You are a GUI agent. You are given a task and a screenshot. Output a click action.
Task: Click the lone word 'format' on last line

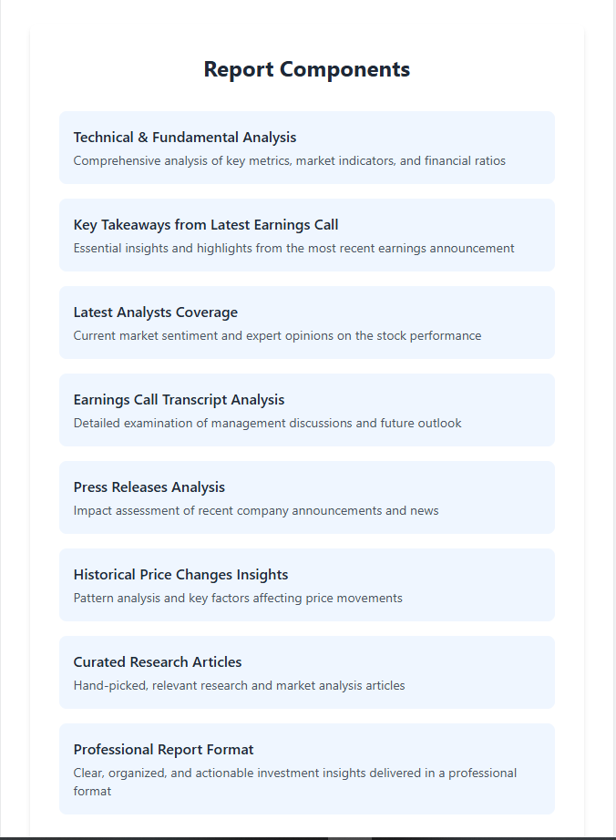coord(92,792)
